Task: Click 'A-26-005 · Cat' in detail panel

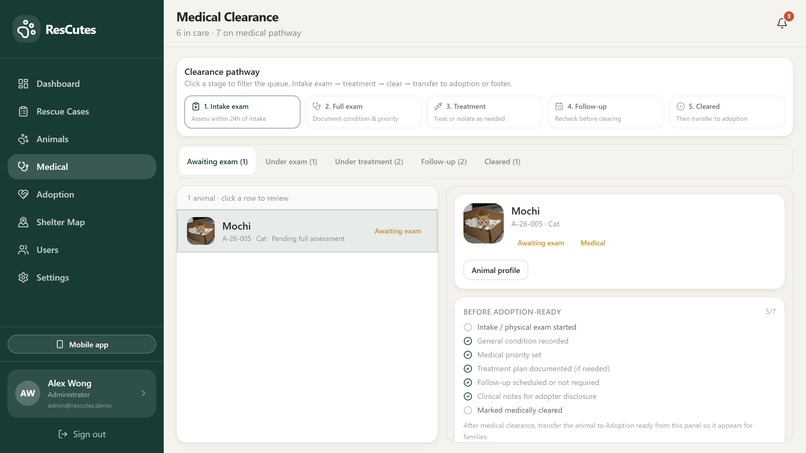Action: coord(535,224)
